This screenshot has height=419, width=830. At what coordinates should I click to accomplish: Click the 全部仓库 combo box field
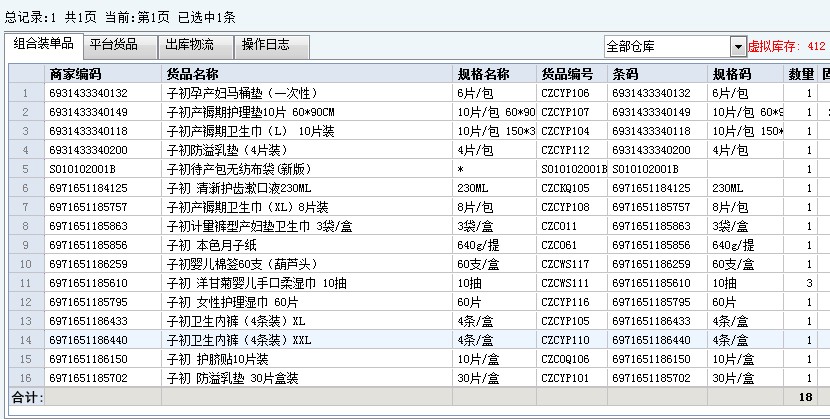coord(667,47)
